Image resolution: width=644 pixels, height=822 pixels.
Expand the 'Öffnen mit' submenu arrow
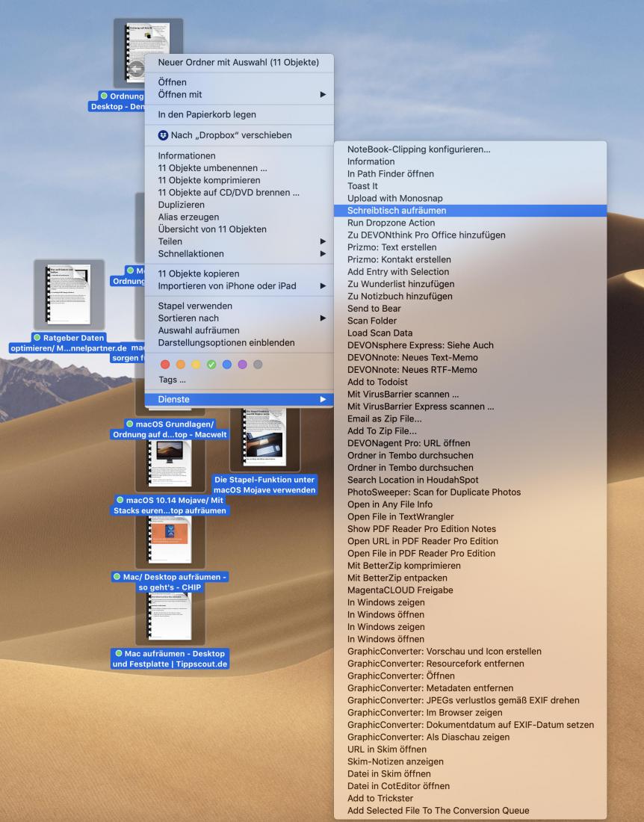[323, 94]
